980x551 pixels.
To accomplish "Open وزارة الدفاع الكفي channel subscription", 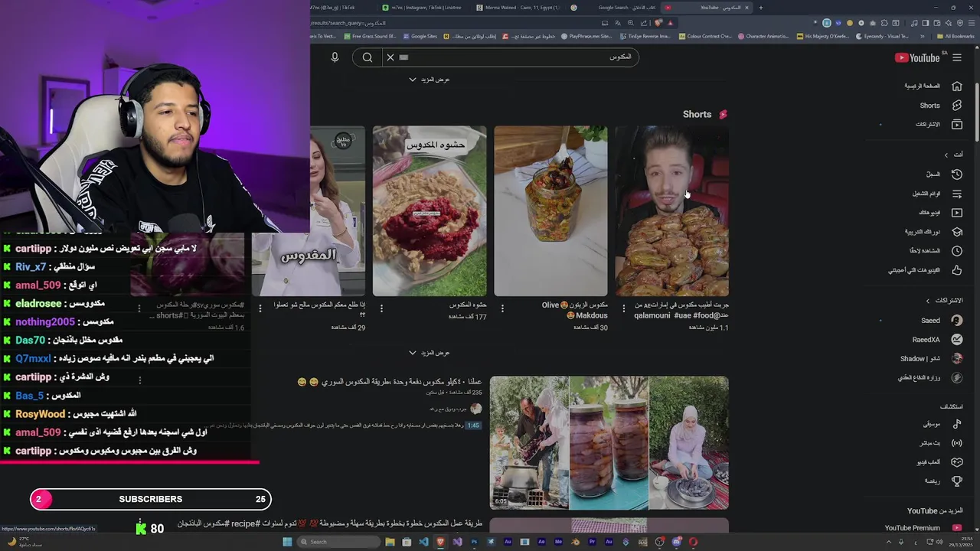I will [x=930, y=378].
